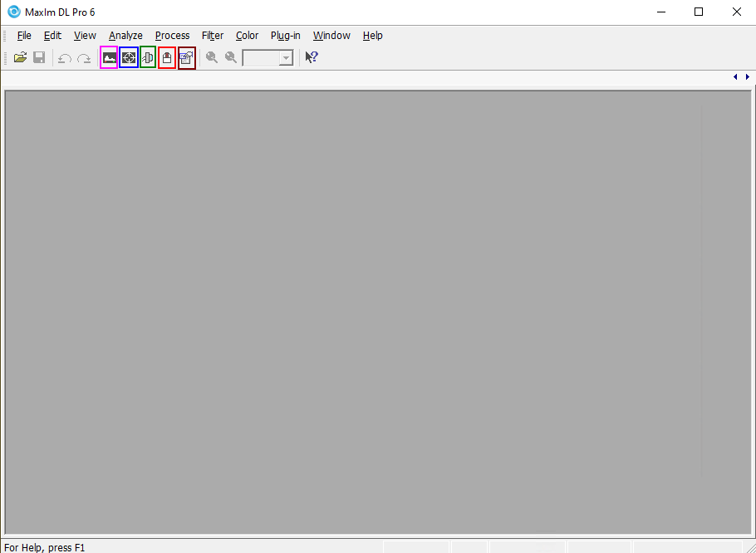
Task: Click the second magnifier zoom icon
Action: (x=231, y=58)
